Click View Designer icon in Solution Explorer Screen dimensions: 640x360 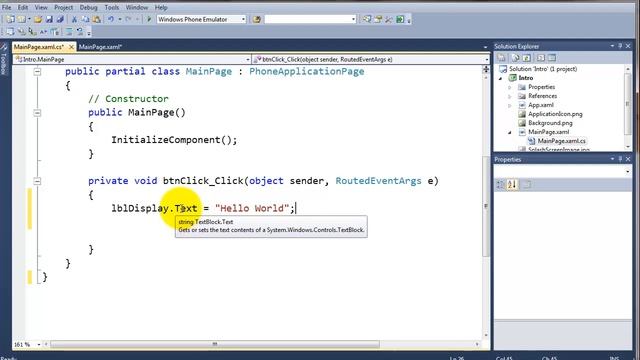click(x=552, y=58)
